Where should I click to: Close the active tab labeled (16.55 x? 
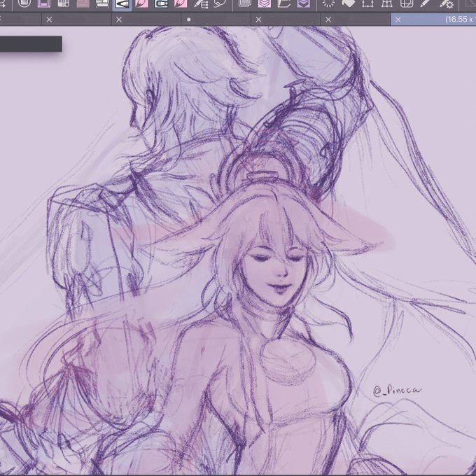pos(398,20)
